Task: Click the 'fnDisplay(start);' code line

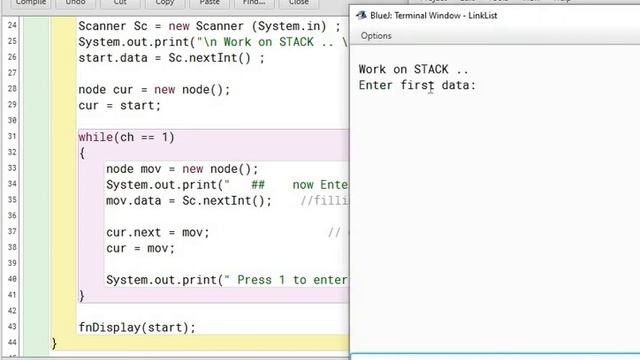Action: [x=137, y=328]
